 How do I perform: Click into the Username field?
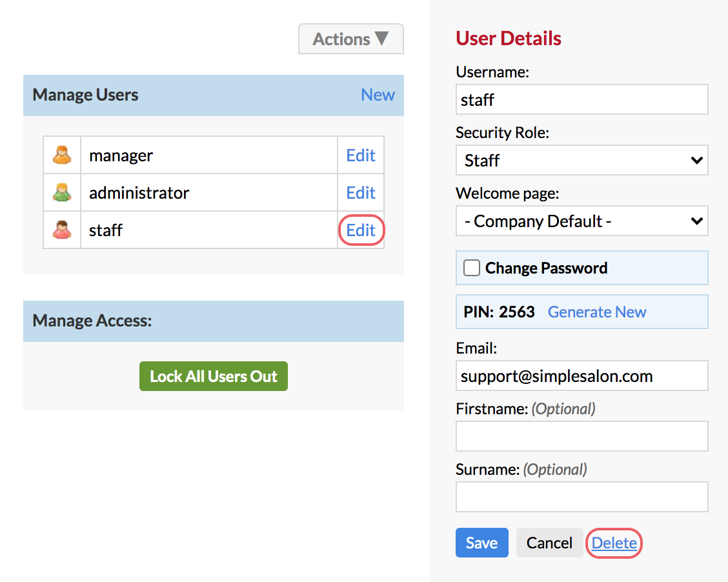tap(581, 99)
